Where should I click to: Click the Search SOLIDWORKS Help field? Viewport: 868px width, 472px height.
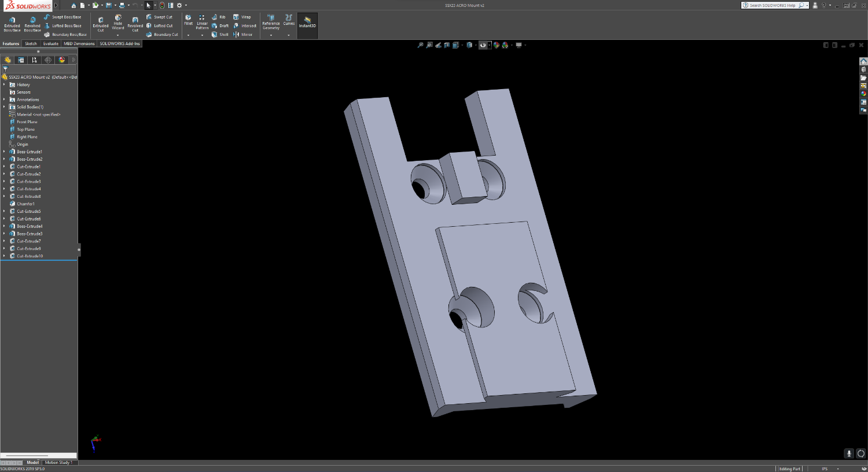(773, 5)
